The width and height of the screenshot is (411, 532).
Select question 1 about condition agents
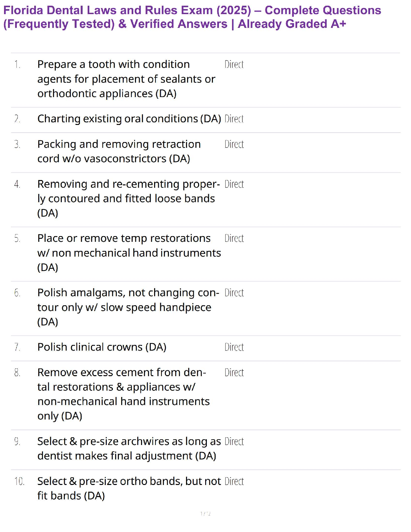coord(126,79)
